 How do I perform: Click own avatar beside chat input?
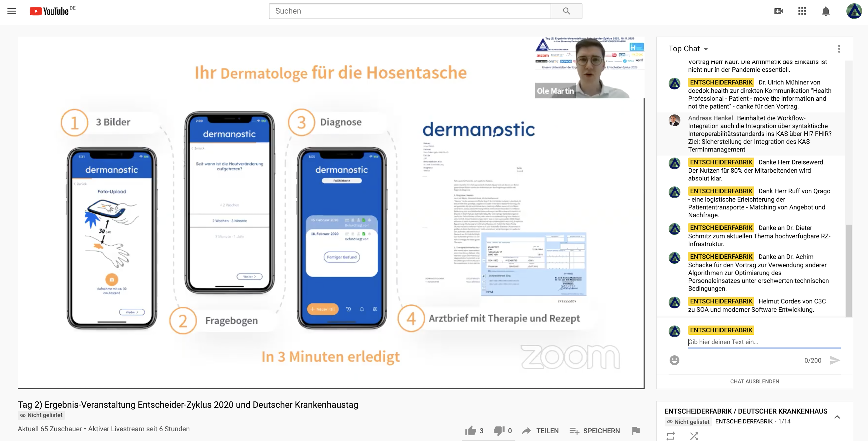pos(674,331)
